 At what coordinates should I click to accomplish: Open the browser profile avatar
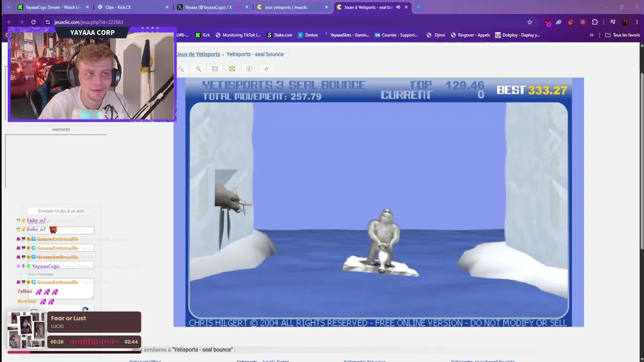pyautogui.click(x=625, y=22)
